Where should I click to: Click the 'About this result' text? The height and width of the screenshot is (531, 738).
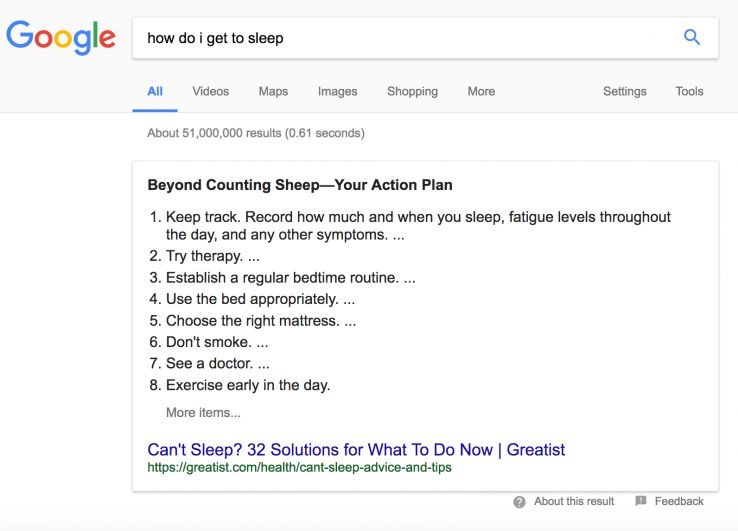574,502
